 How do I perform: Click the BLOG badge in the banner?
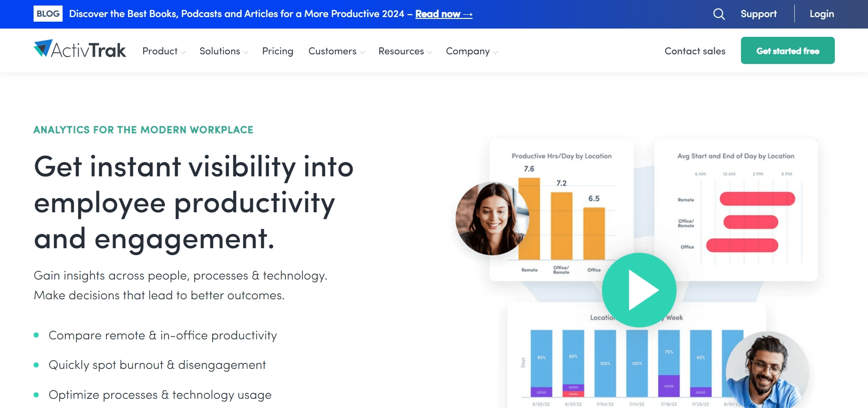[x=48, y=14]
